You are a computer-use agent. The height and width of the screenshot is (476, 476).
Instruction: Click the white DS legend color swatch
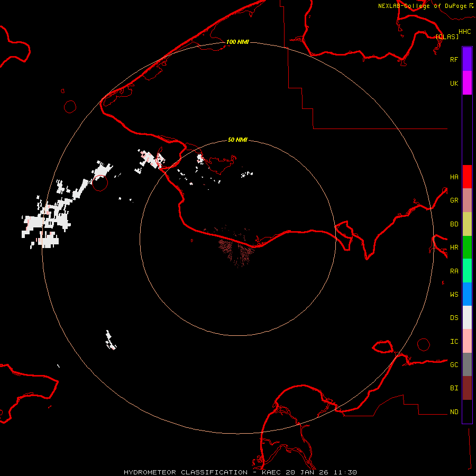pos(467,317)
